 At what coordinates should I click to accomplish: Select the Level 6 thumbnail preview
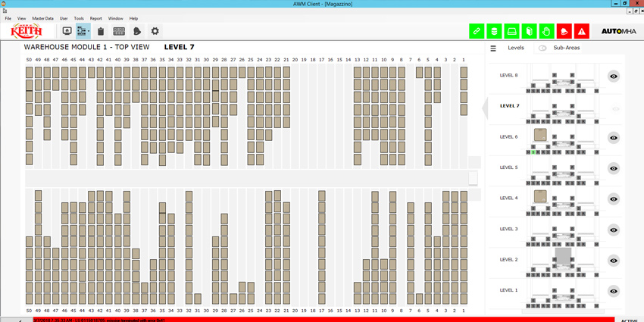pos(563,137)
